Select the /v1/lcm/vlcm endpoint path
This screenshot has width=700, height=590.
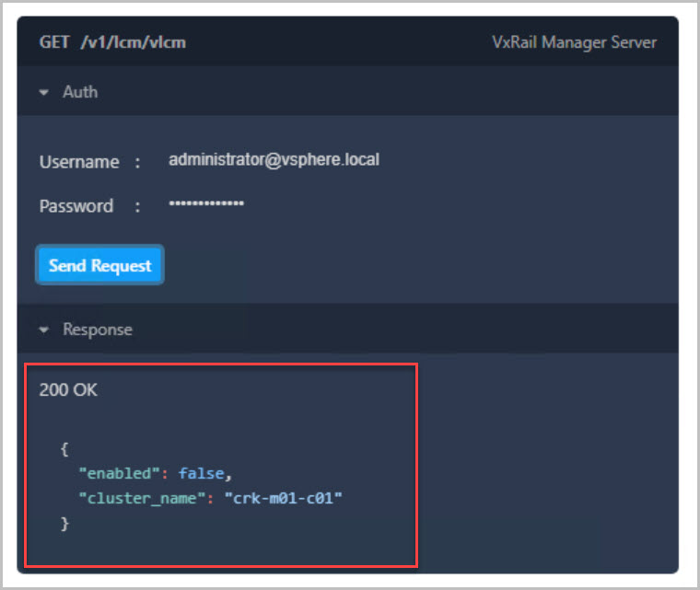[133, 42]
